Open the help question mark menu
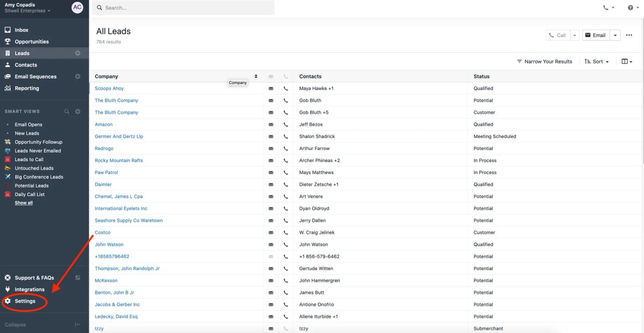 pyautogui.click(x=633, y=8)
